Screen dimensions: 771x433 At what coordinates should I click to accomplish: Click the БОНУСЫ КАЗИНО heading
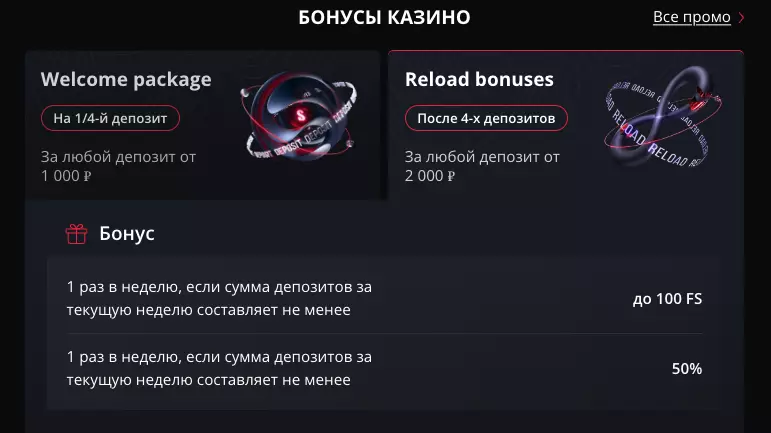coord(384,18)
